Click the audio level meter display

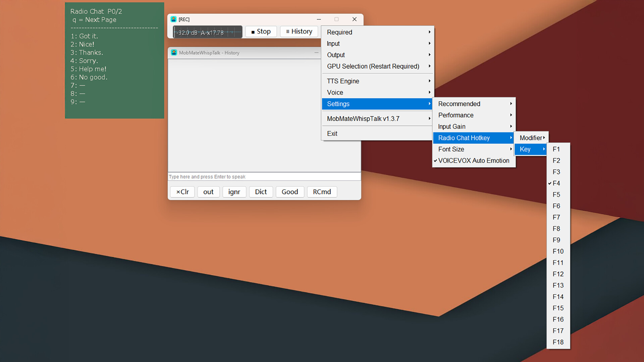pyautogui.click(x=208, y=32)
